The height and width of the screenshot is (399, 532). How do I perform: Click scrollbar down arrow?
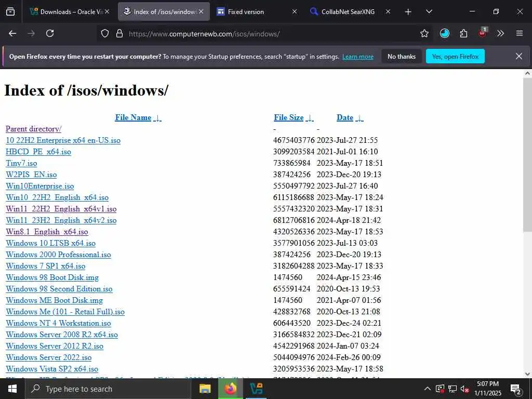coord(527,374)
